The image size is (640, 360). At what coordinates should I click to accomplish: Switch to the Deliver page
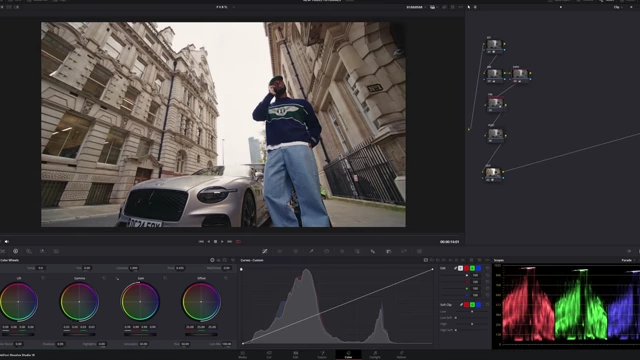402,355
